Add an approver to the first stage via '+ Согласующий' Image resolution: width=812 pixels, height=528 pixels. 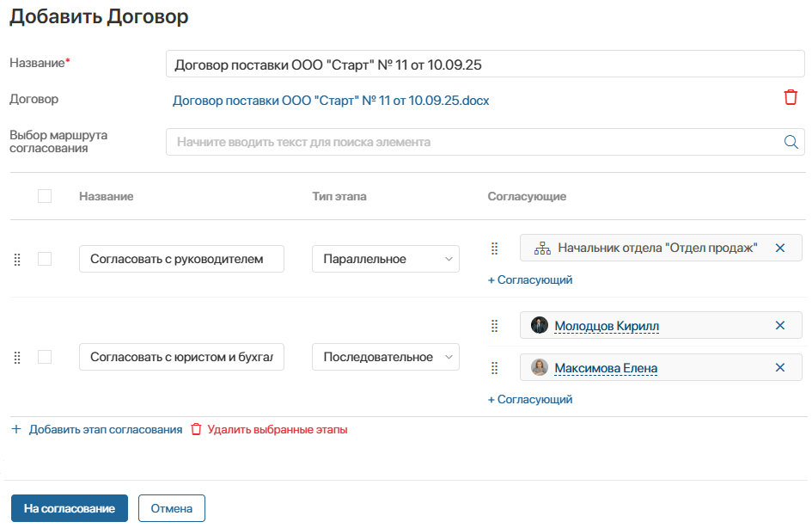coord(530,279)
